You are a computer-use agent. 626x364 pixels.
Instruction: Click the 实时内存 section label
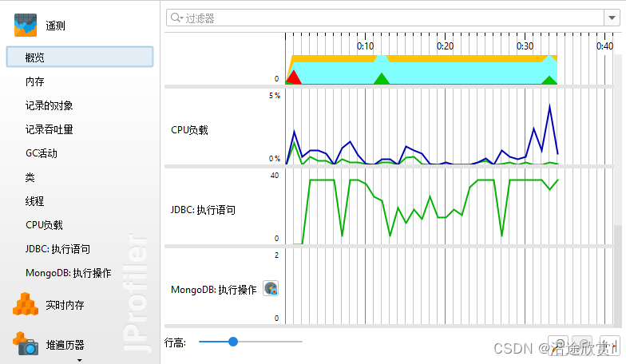point(65,305)
